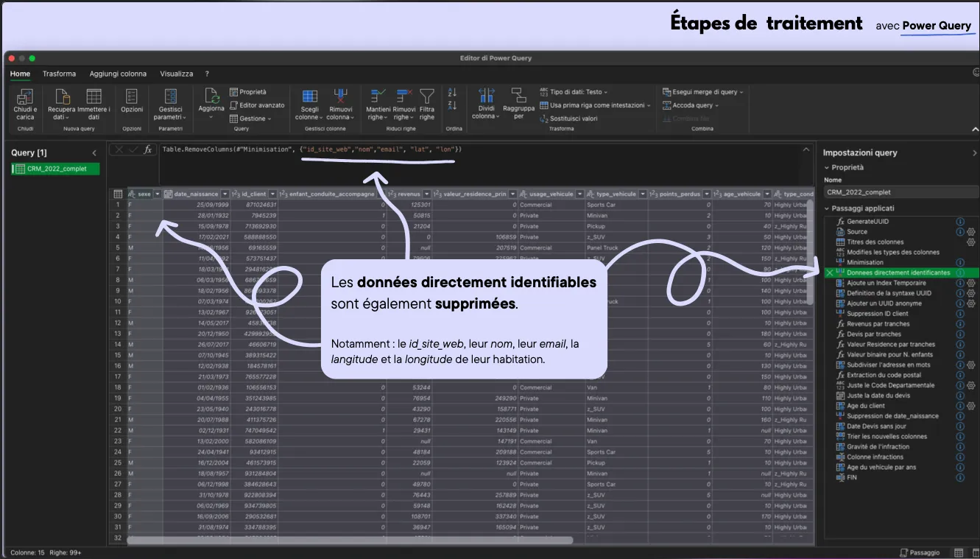Delete the Donnees directement identificantes step

[830, 273]
